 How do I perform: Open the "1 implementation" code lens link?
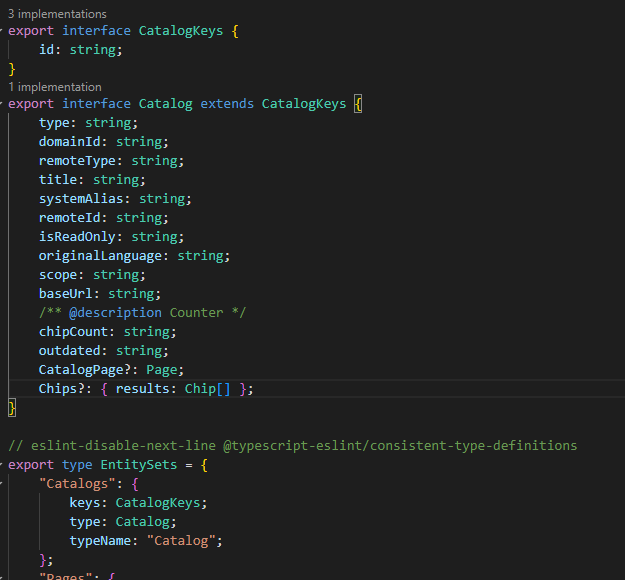(x=55, y=87)
